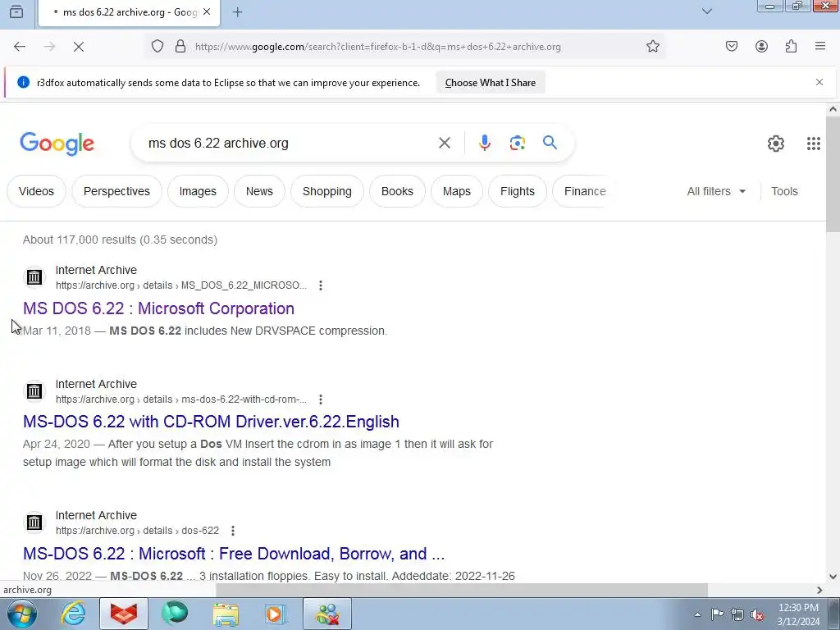This screenshot has width=840, height=630.
Task: Filter results by Maps
Action: 456,191
